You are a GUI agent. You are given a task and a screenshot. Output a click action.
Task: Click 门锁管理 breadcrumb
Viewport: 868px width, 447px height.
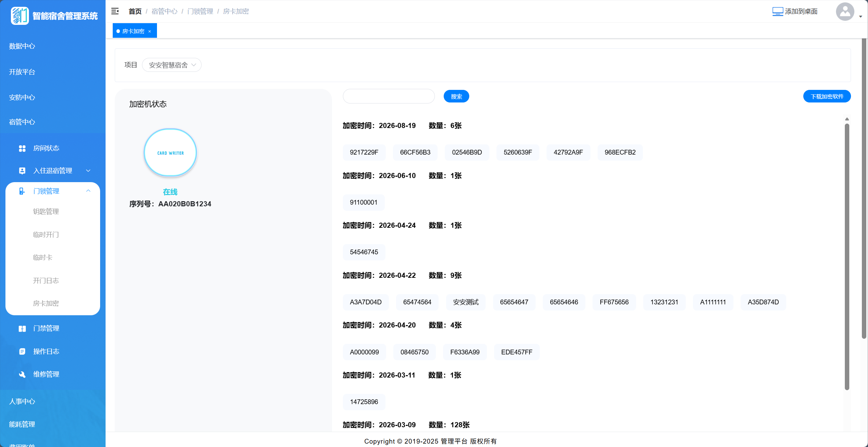pos(200,11)
